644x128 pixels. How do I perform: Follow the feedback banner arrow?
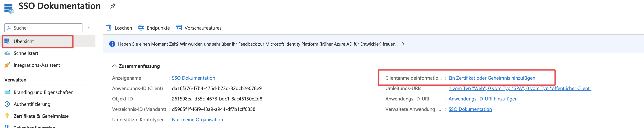(x=402, y=44)
